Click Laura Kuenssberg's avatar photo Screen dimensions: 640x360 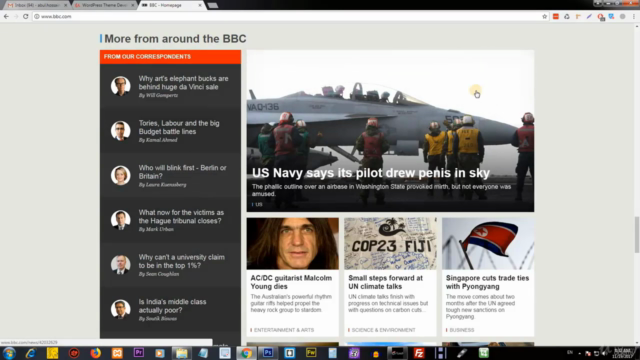point(120,175)
